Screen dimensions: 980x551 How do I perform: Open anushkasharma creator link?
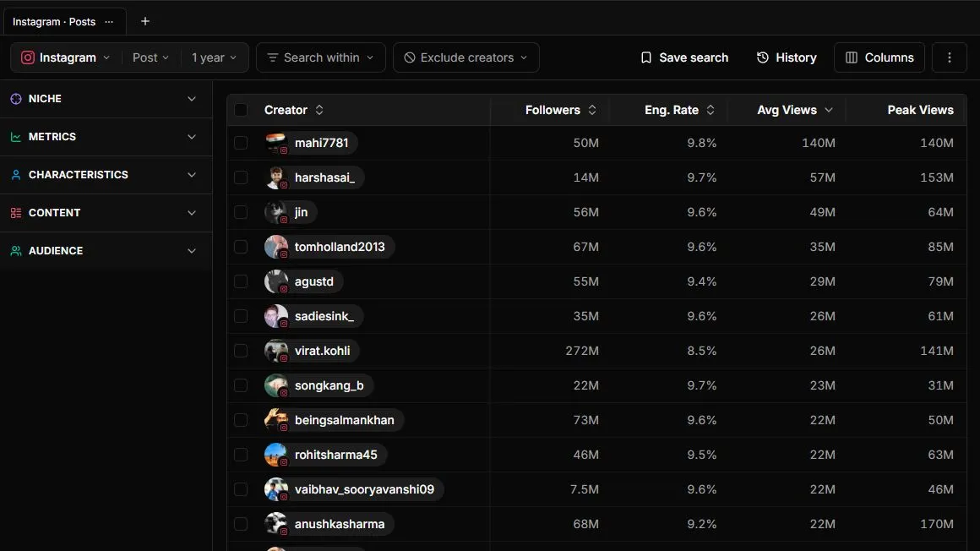(x=340, y=524)
